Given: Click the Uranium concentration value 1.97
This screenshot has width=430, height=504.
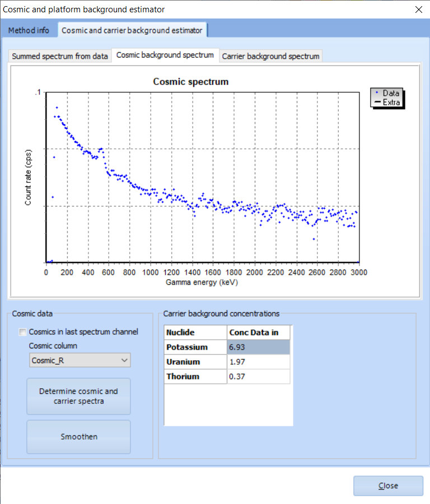Looking at the screenshot, I should (x=259, y=362).
